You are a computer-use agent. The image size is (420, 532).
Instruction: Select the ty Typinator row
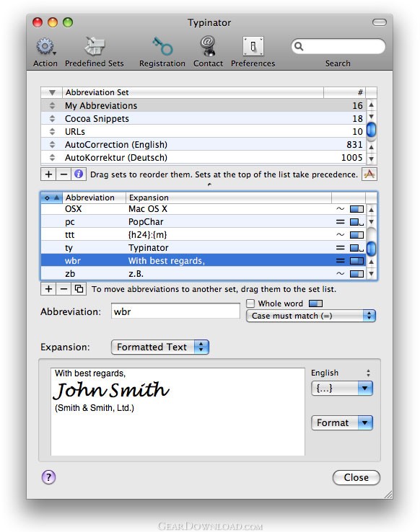pos(204,248)
